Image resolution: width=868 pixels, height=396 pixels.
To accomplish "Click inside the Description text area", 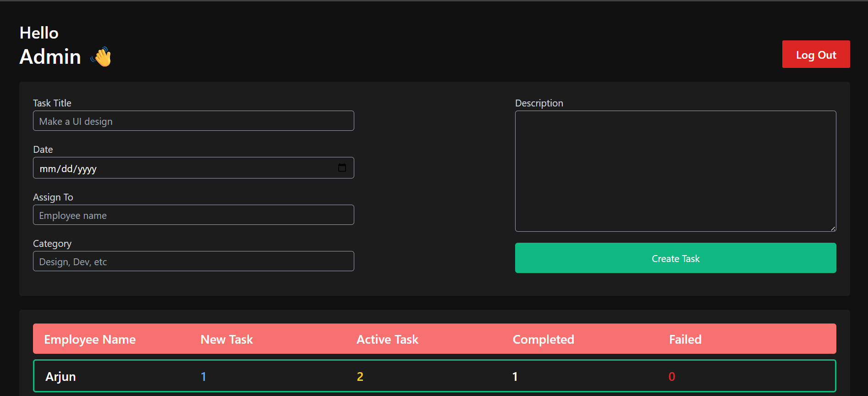I will click(676, 171).
